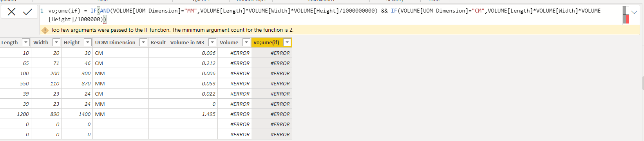This screenshot has width=644, height=141.
Task: Open the Height column filter dropdown
Action: [88, 42]
